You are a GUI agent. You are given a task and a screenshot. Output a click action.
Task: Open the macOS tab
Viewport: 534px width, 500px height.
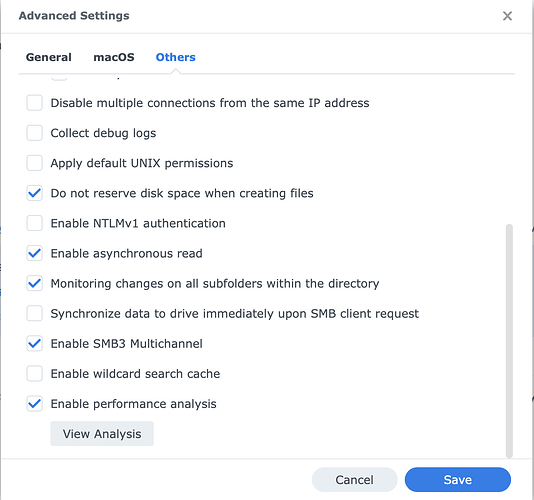coord(114,57)
